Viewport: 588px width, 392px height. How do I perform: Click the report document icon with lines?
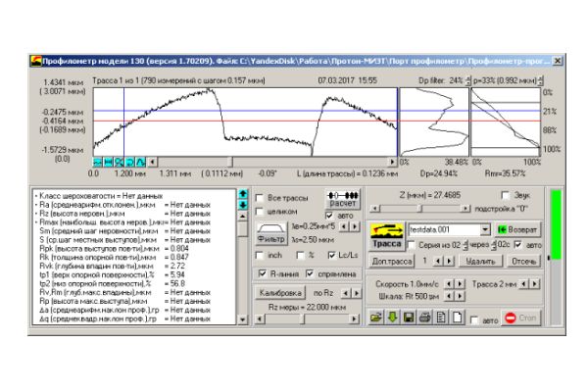[441, 318]
